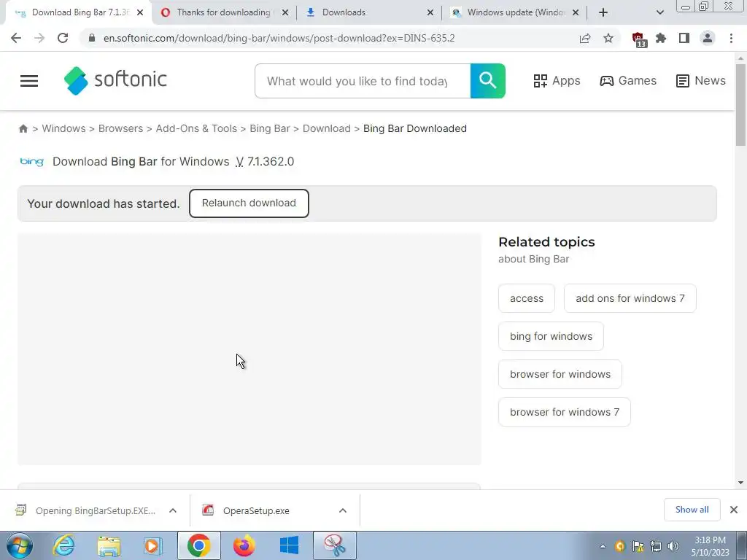Click the volume speaker tray icon
This screenshot has width=747, height=560.
point(673,546)
